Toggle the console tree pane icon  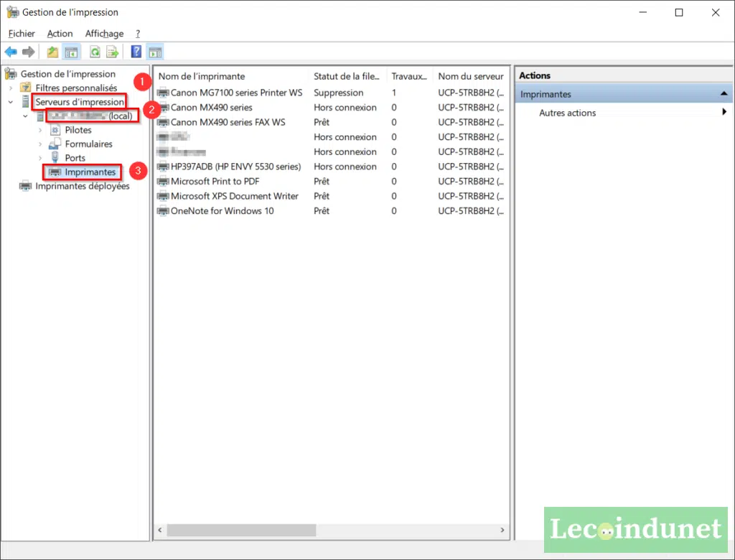click(71, 52)
